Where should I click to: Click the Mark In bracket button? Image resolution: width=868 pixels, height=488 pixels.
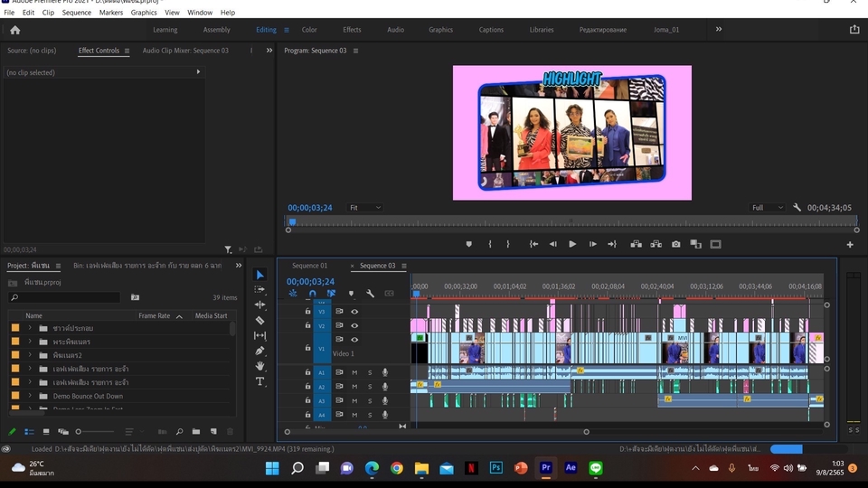tap(490, 244)
